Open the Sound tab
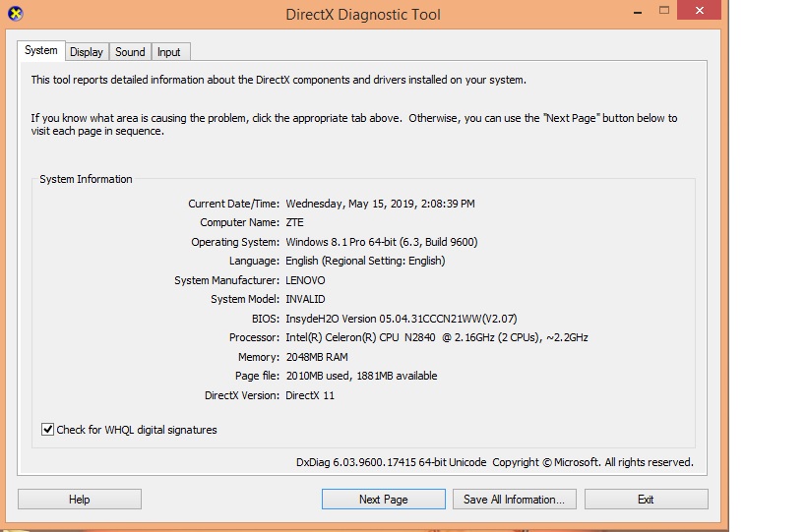The width and height of the screenshot is (806, 532). point(130,52)
